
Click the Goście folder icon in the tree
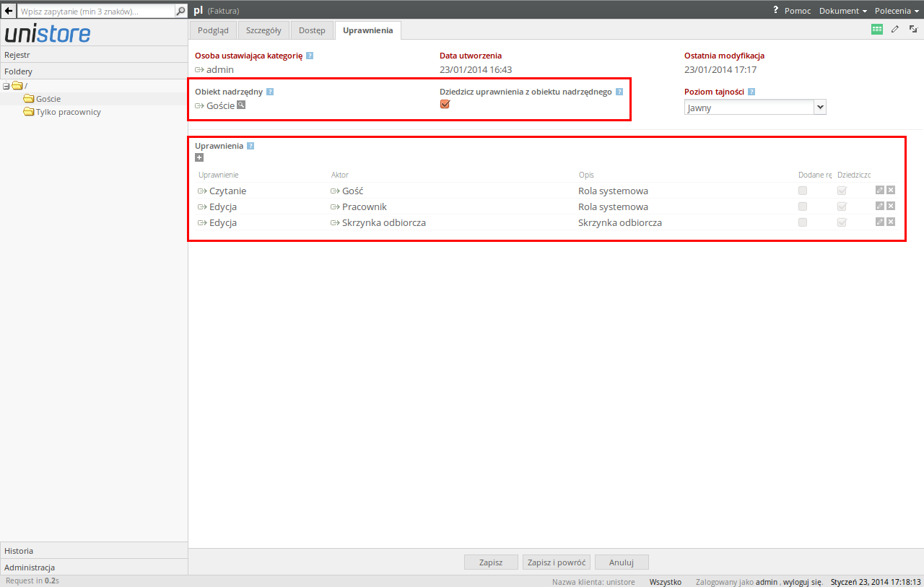29,99
